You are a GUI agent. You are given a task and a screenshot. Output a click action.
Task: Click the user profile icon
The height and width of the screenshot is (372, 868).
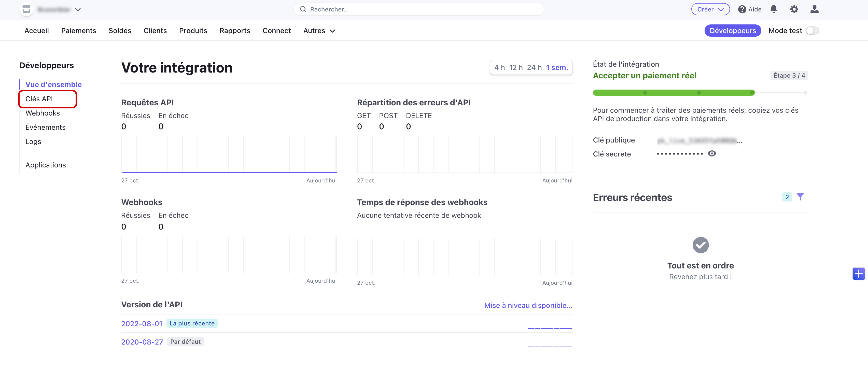click(x=814, y=9)
